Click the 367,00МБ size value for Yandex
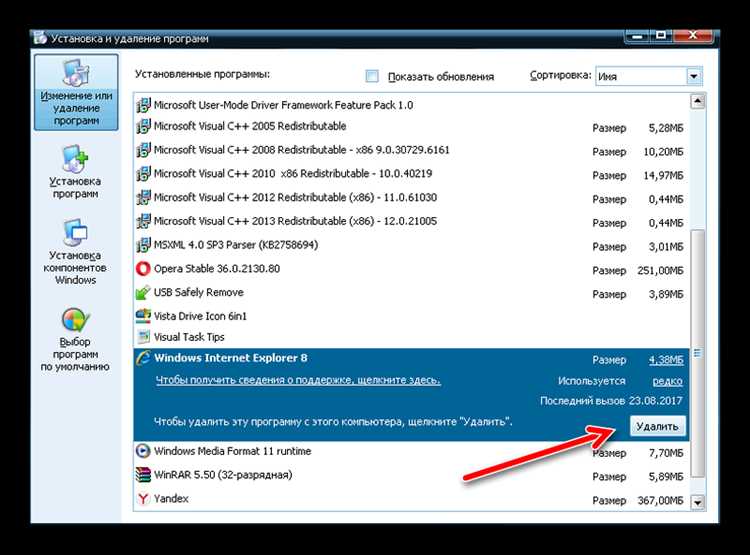Viewport: 750px width, 555px height. tap(660, 501)
